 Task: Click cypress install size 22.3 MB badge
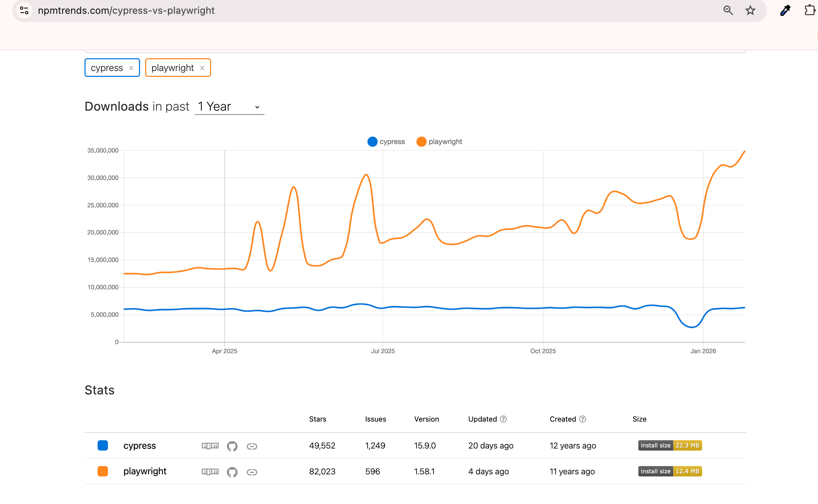[x=670, y=445]
